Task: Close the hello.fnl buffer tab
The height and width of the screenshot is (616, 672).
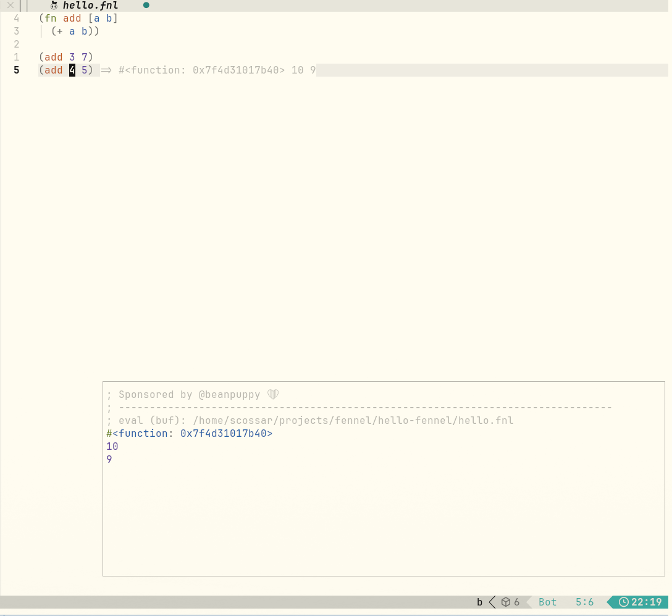Action: [10, 5]
